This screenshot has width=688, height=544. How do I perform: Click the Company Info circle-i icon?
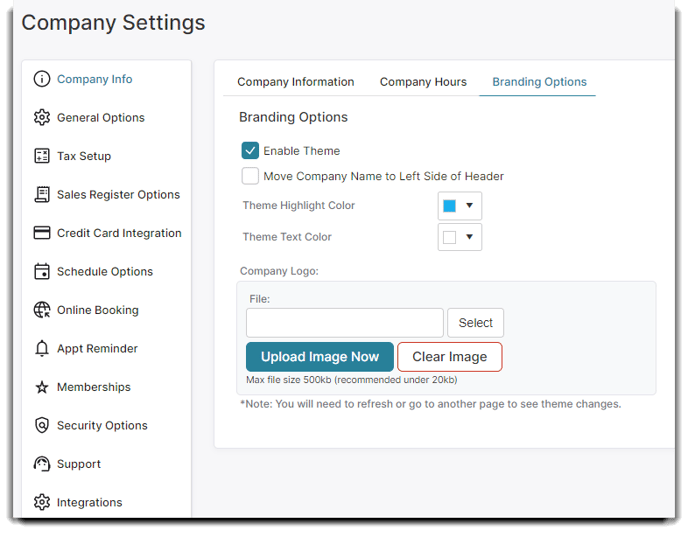(x=42, y=79)
